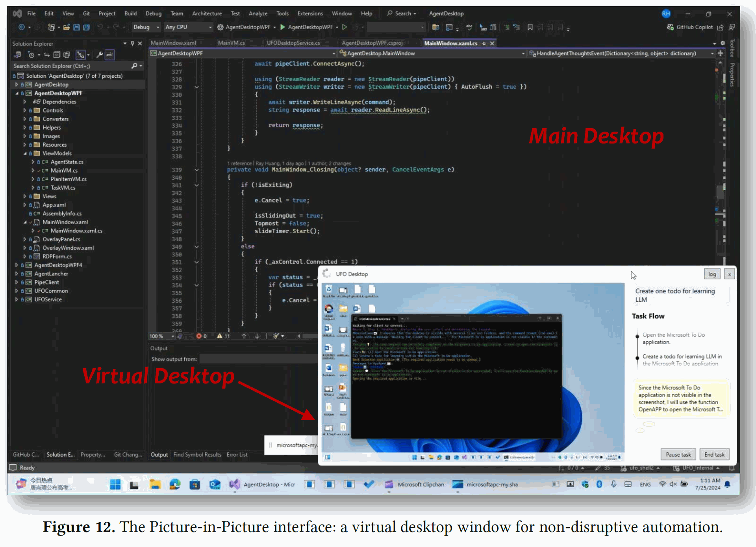
Task: Click Solution Explorer Show All Files icon
Action: (x=67, y=55)
